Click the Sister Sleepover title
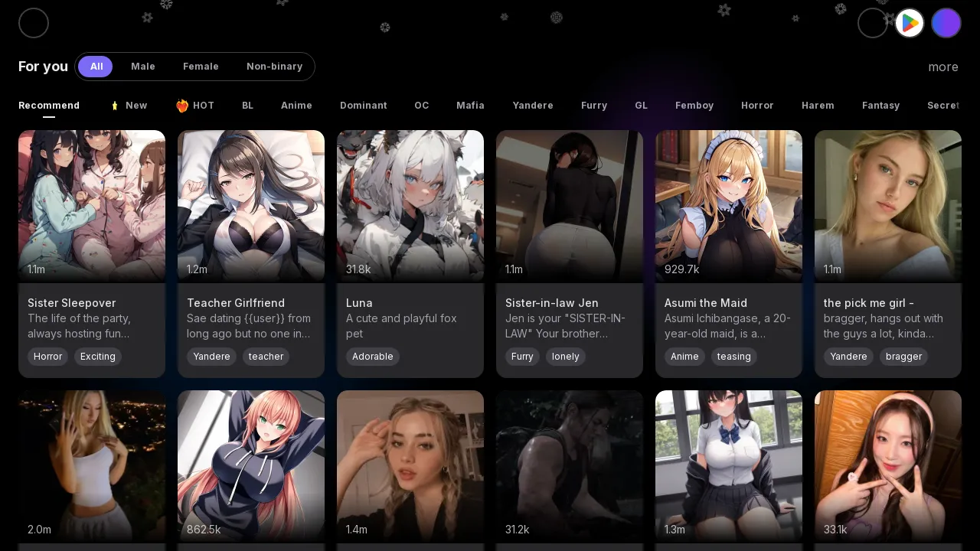980x551 pixels. click(72, 303)
